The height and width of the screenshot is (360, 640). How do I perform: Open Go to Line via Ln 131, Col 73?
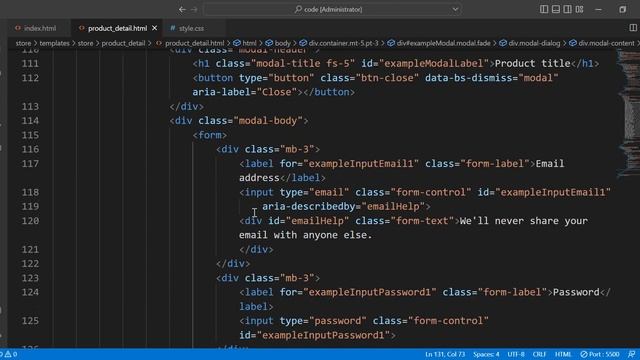[x=445, y=354]
